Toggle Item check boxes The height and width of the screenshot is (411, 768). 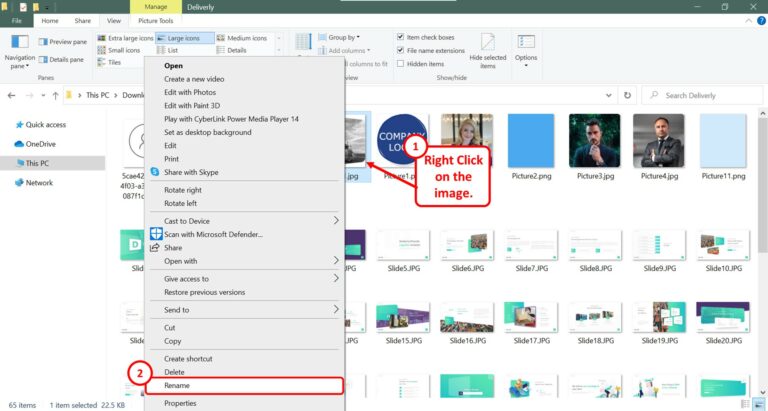pos(426,37)
